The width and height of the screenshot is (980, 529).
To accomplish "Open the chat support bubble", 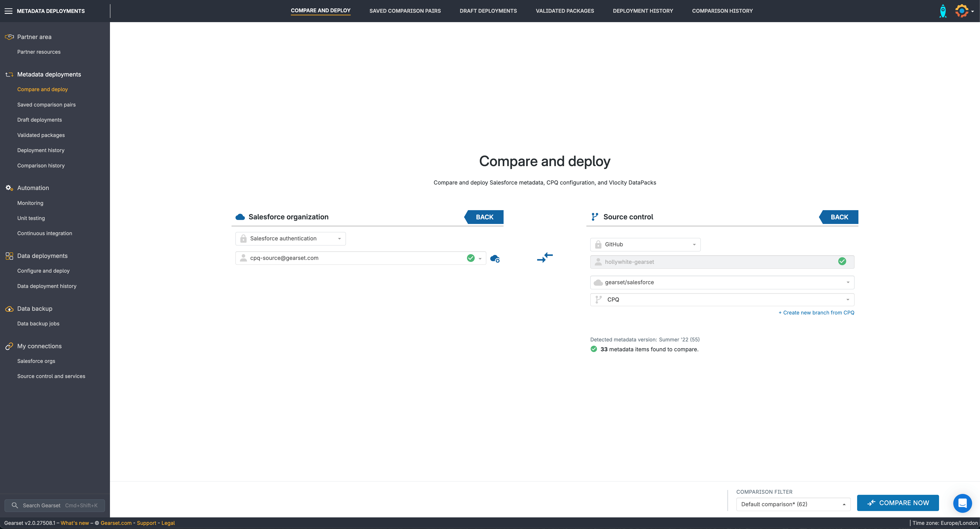I will coord(962,503).
